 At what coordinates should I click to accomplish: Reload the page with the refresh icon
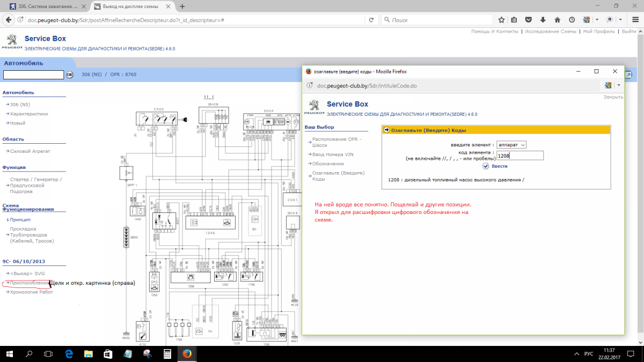[371, 20]
